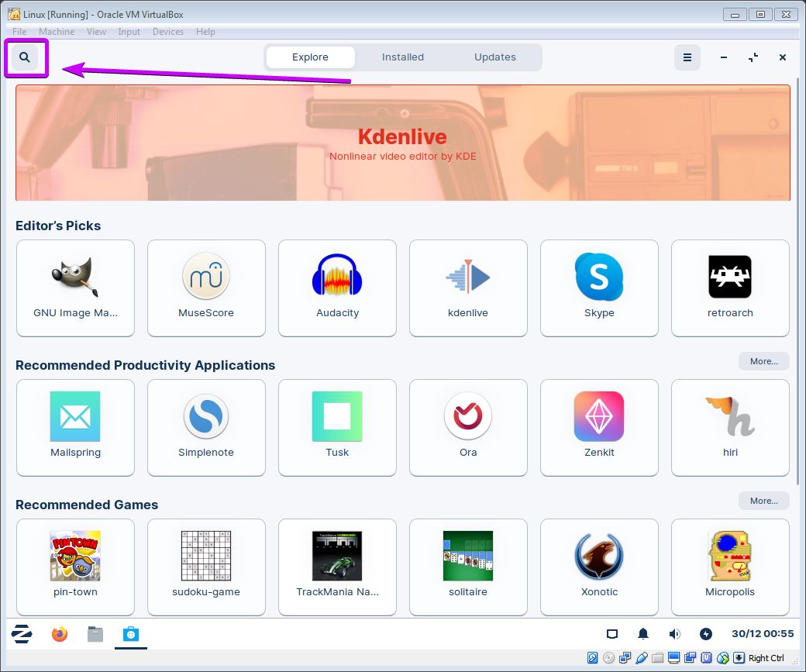Open the pin-town game card
The image size is (806, 672).
[x=76, y=567]
